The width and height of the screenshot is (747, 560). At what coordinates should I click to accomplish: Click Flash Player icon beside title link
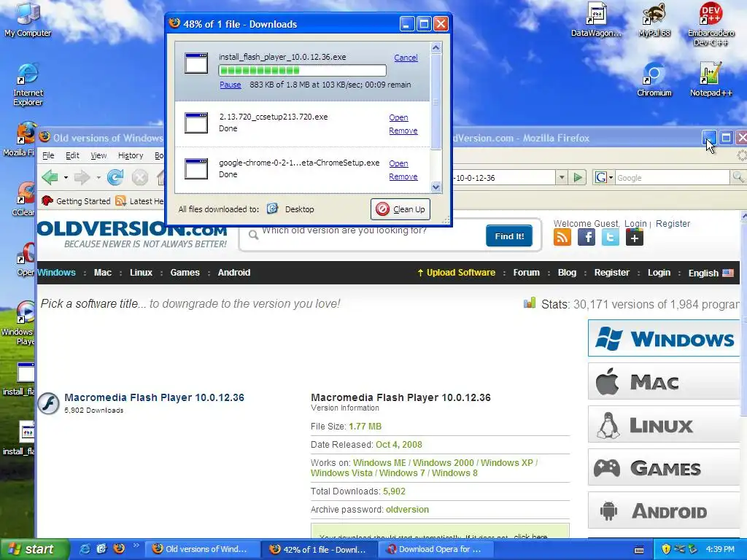tap(49, 403)
